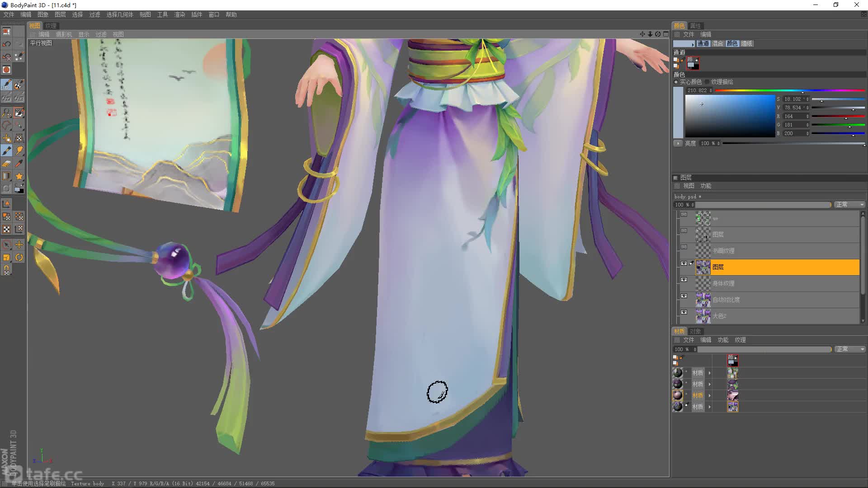Open the material blend mode dropdown 正常

click(849, 349)
